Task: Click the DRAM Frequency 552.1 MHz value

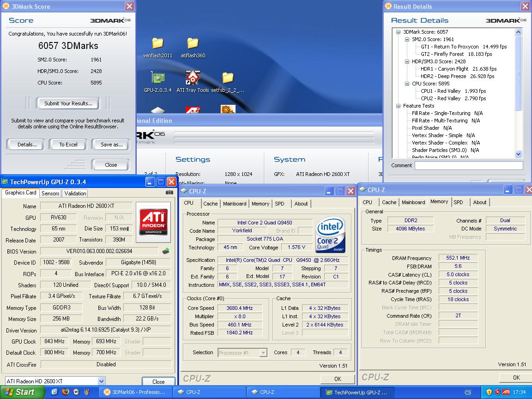Action: pyautogui.click(x=458, y=258)
